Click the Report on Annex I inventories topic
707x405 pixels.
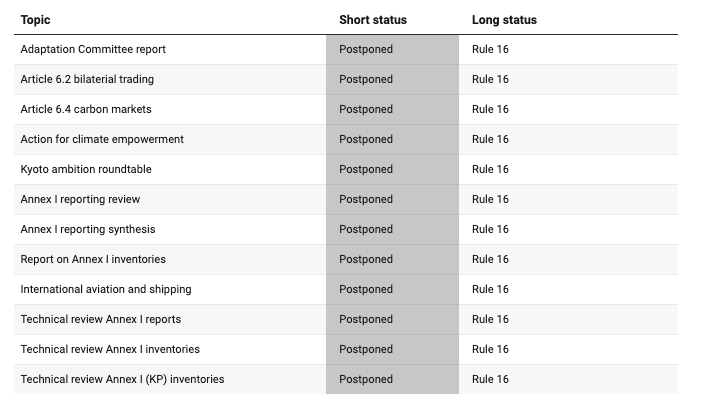coord(93,259)
